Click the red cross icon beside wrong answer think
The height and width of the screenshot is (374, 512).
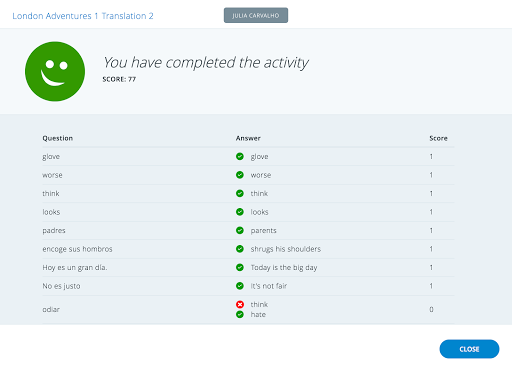tap(240, 304)
